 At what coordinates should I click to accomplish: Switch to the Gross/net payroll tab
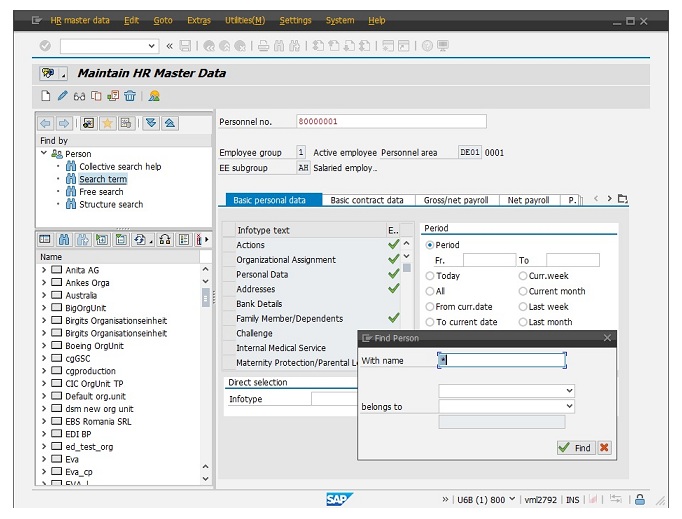click(456, 200)
